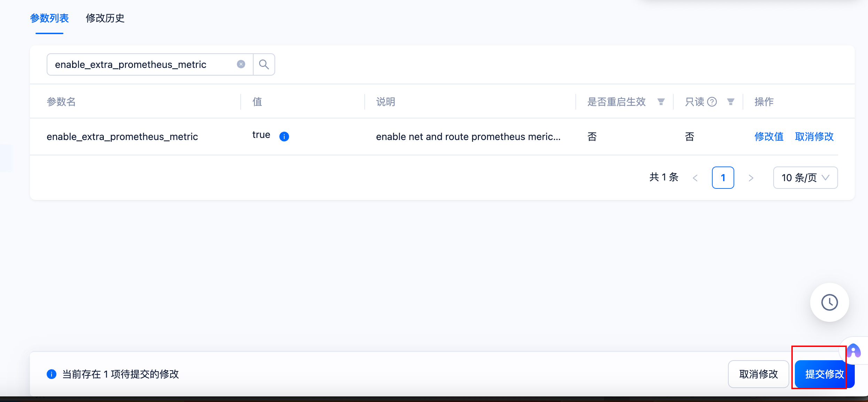Click the 操作 column header
868x402 pixels.
[764, 102]
